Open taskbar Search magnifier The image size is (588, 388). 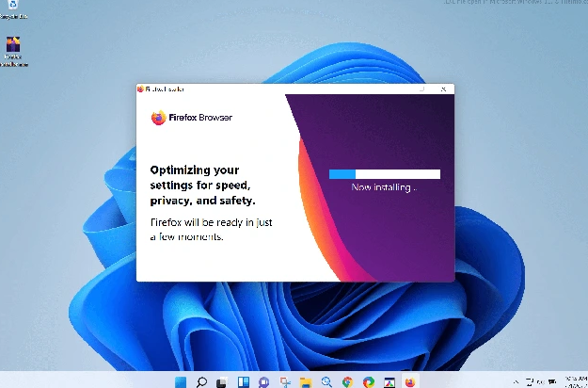click(x=201, y=381)
